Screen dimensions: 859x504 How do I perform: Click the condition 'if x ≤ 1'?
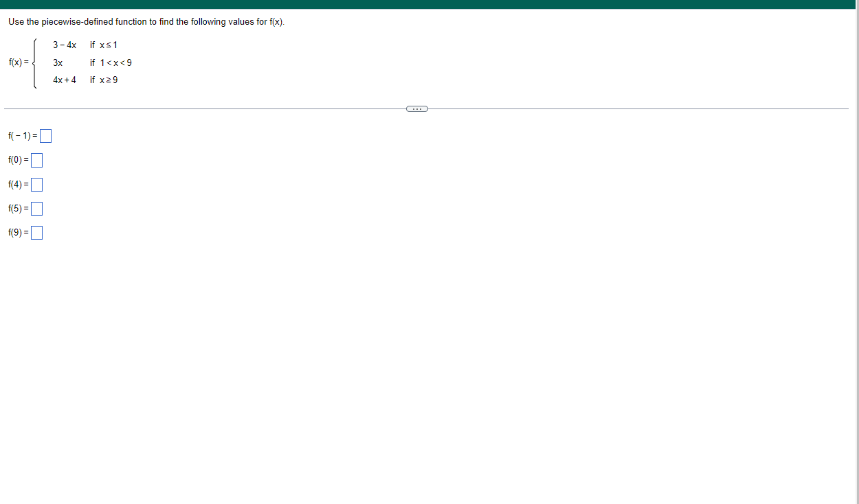104,45
